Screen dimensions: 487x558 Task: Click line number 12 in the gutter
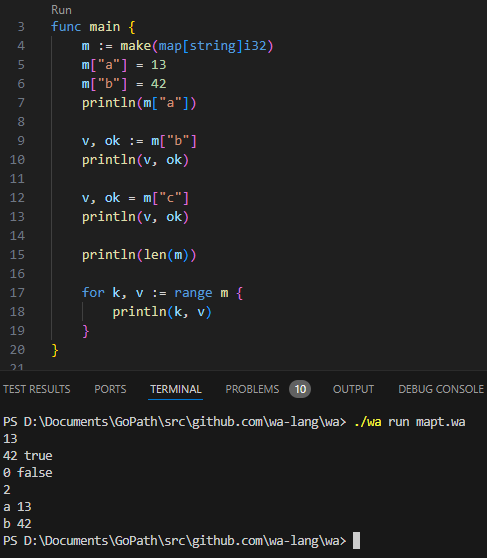17,198
